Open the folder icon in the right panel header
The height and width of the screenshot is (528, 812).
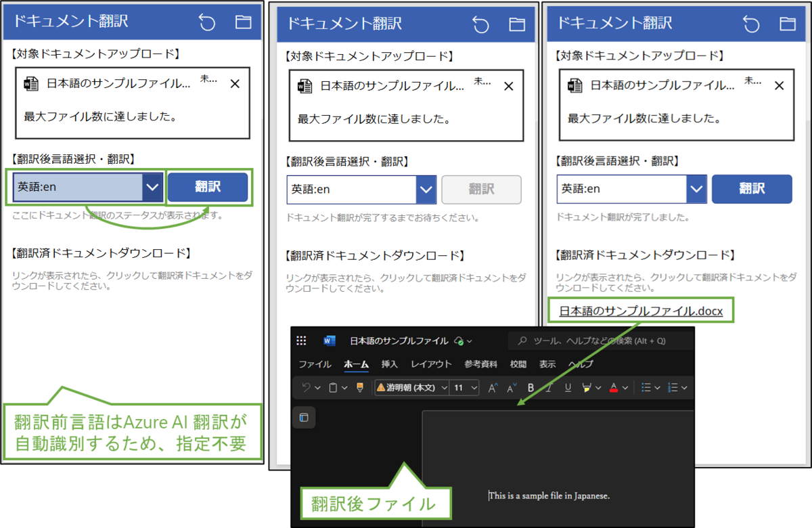coord(787,24)
